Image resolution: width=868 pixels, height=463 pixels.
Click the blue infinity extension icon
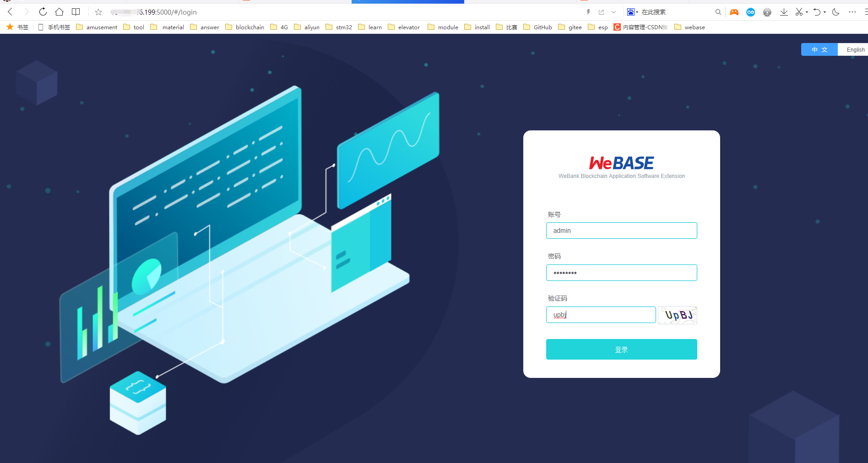pos(750,12)
